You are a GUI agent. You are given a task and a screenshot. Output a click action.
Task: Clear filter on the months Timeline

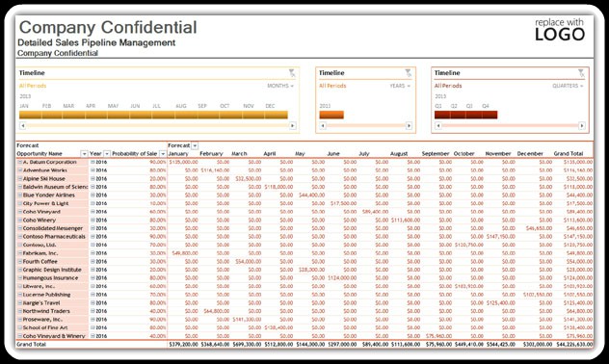pos(292,72)
